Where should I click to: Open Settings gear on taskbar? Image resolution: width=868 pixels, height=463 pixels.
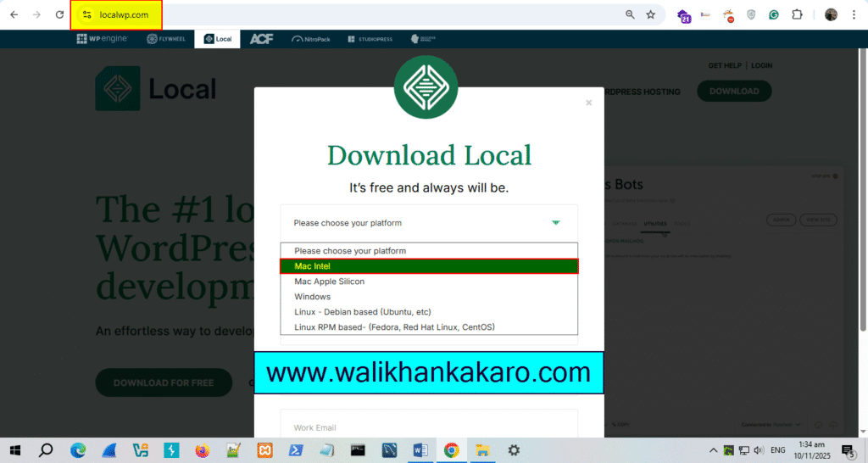[514, 450]
